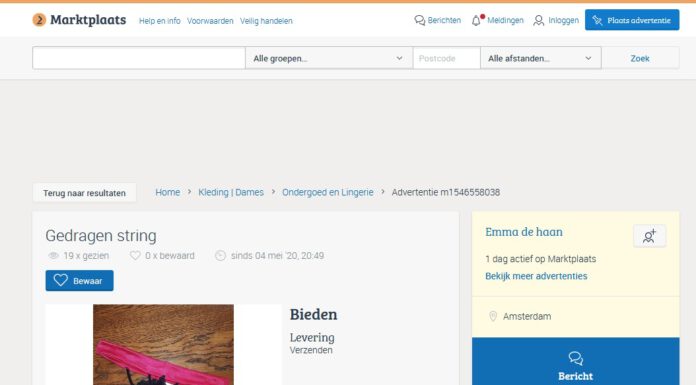This screenshot has height=385, width=696.
Task: Open the Alle groepen dropdown
Action: (x=329, y=58)
